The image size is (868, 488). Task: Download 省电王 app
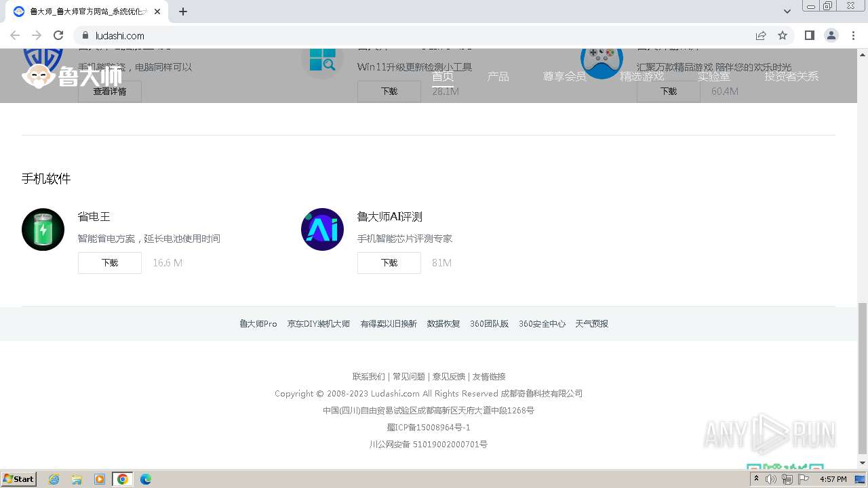pos(110,263)
